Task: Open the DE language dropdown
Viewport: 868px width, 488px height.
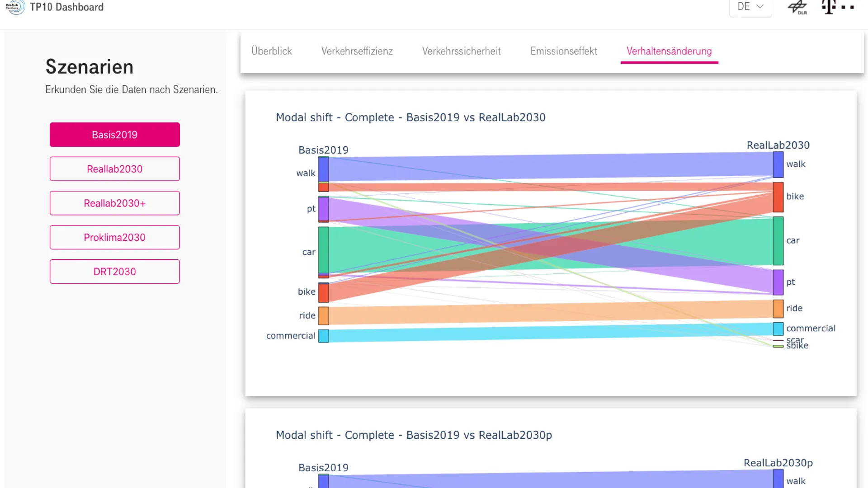Action: point(750,7)
